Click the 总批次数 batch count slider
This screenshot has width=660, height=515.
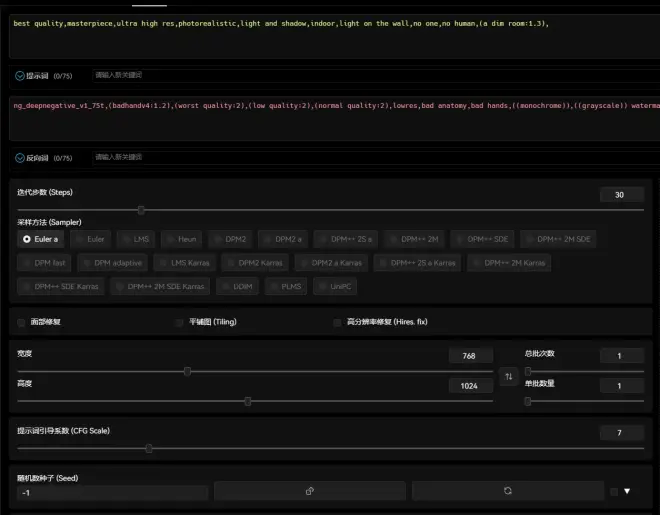click(584, 372)
